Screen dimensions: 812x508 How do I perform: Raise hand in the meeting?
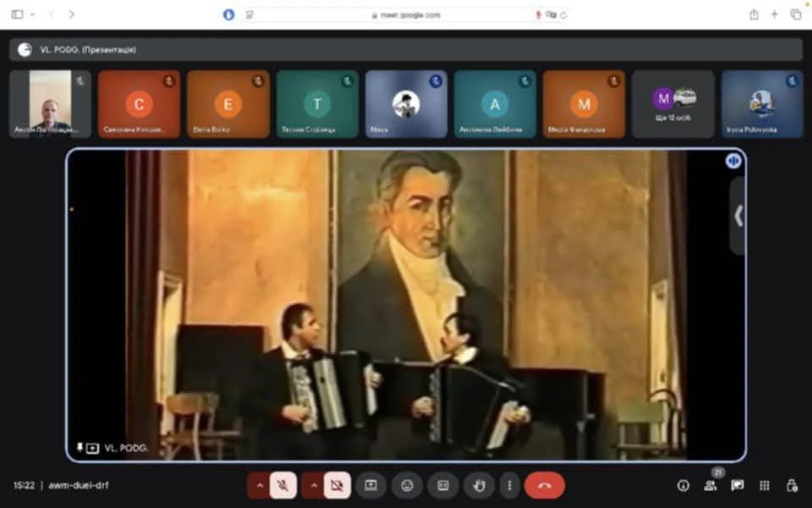click(x=480, y=486)
